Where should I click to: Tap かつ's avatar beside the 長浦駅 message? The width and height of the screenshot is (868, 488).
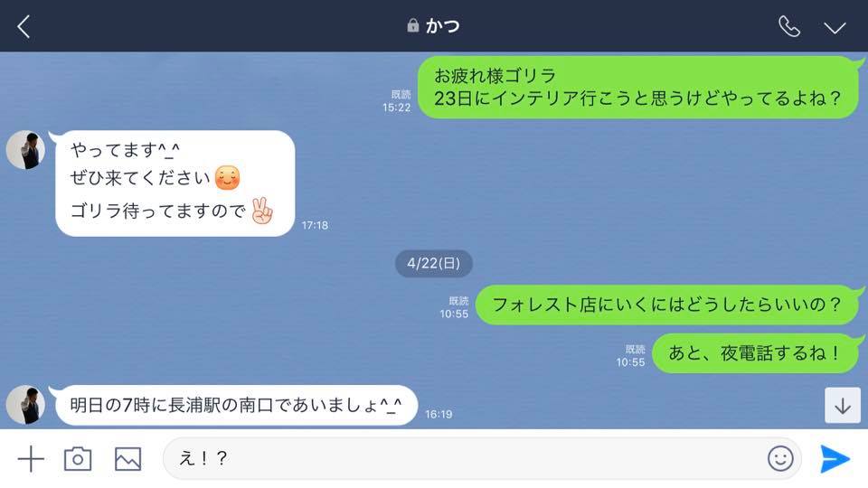[25, 405]
